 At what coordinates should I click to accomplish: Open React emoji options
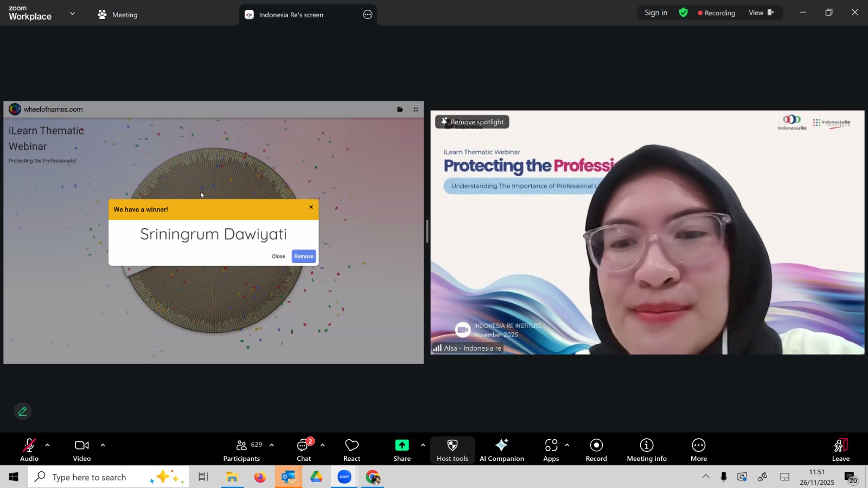[352, 450]
